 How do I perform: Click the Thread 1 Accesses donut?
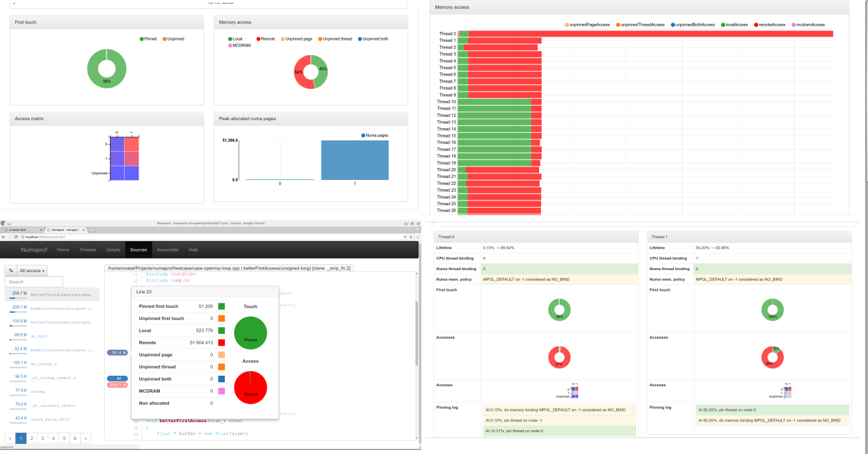tap(773, 357)
